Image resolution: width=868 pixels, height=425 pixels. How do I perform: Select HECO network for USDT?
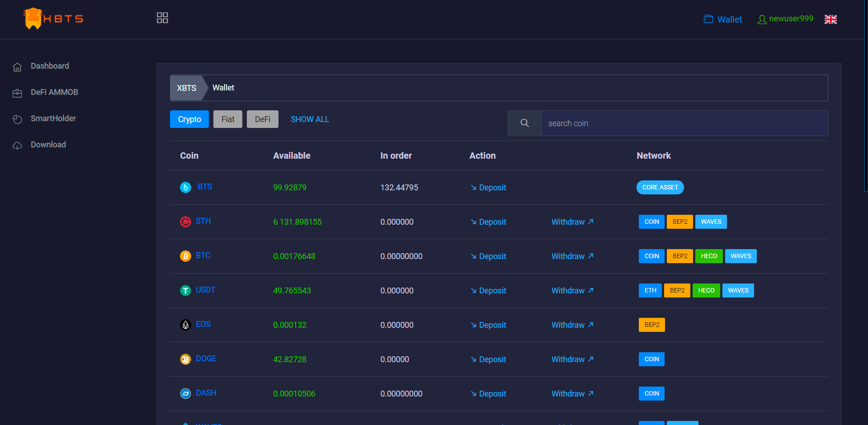[x=706, y=290]
